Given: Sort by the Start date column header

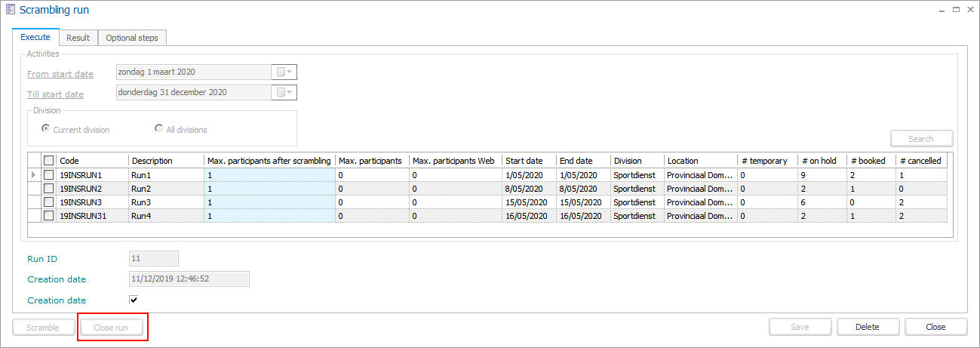Looking at the screenshot, I should coord(529,161).
